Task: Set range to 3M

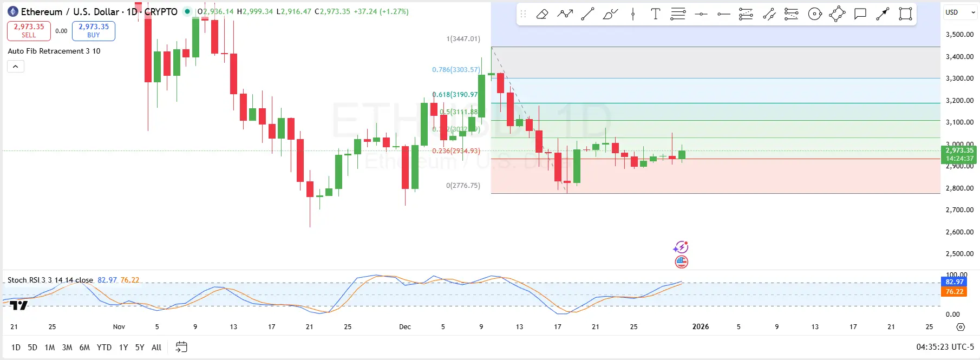Action: (x=67, y=348)
